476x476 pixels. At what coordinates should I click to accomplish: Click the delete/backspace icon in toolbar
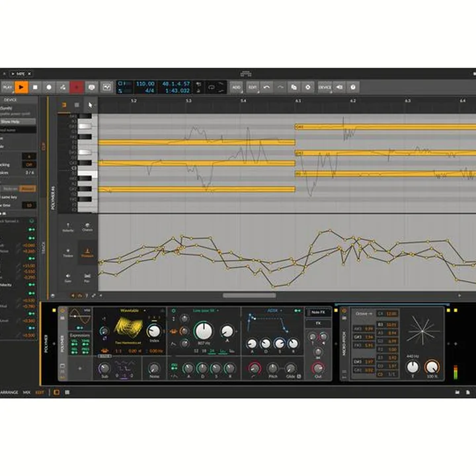point(339,87)
